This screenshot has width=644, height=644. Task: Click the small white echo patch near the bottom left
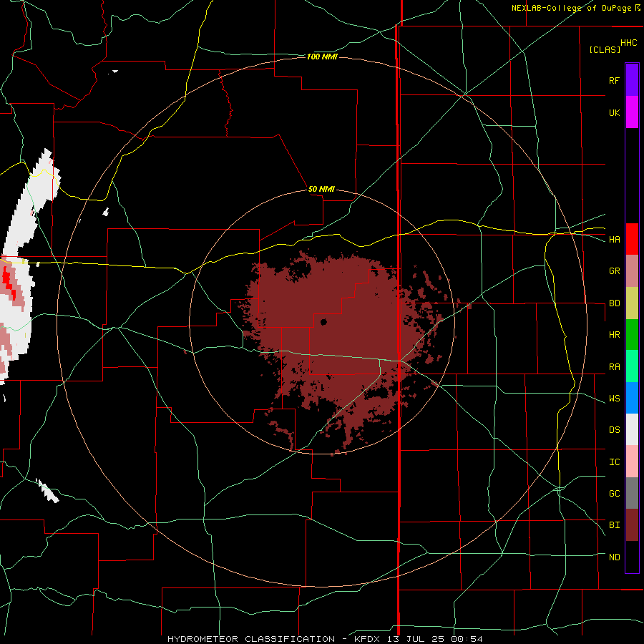[x=48, y=491]
